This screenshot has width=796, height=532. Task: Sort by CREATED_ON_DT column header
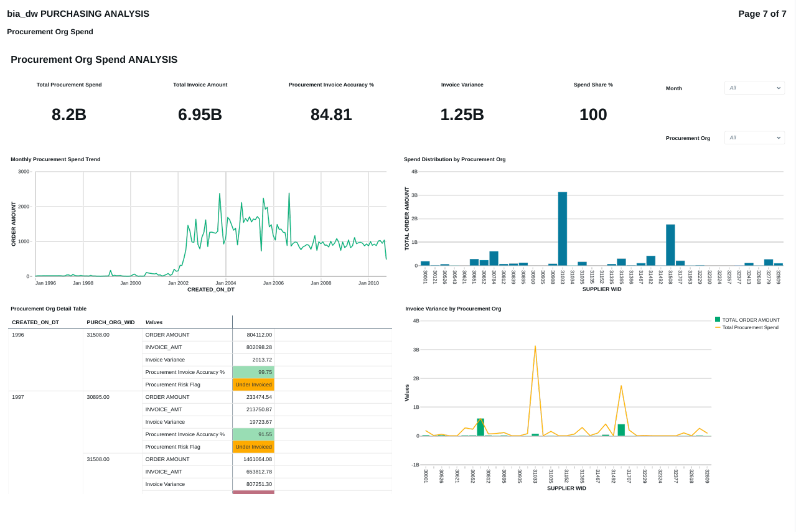pos(35,322)
